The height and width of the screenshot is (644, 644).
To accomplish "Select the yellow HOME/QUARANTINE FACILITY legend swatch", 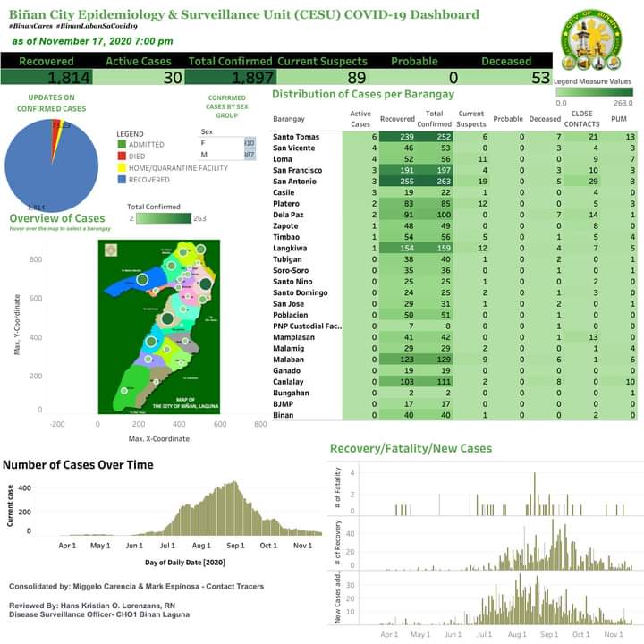I will pyautogui.click(x=122, y=167).
